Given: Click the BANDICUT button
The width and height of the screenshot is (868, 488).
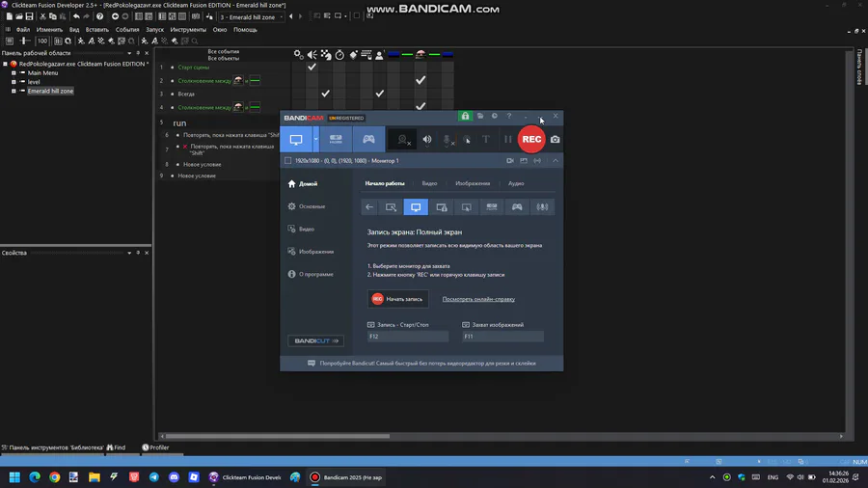Looking at the screenshot, I should tap(315, 340).
